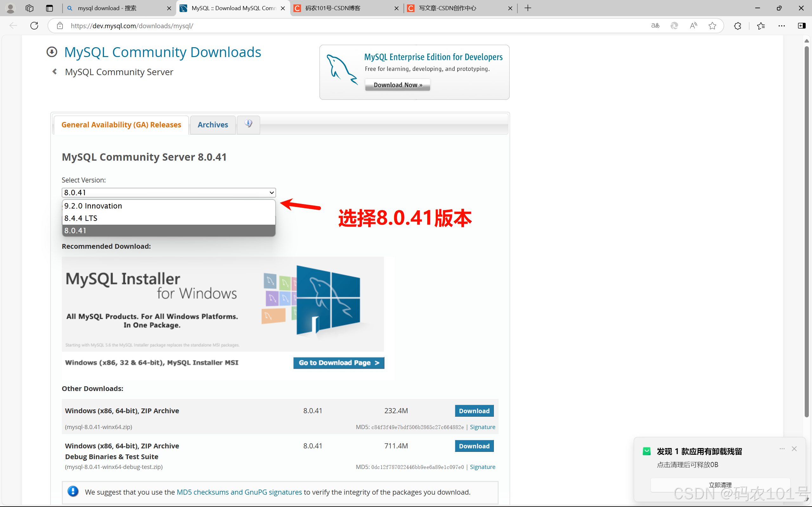Click the read aloud icon
This screenshot has height=507, width=812.
693,26
